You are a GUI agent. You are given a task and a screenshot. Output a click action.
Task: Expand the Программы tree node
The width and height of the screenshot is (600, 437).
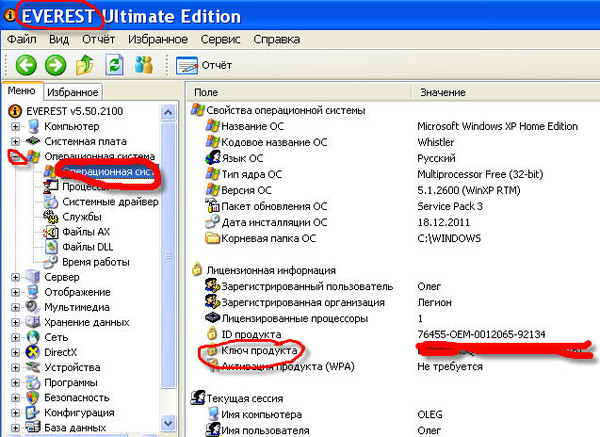tap(15, 382)
